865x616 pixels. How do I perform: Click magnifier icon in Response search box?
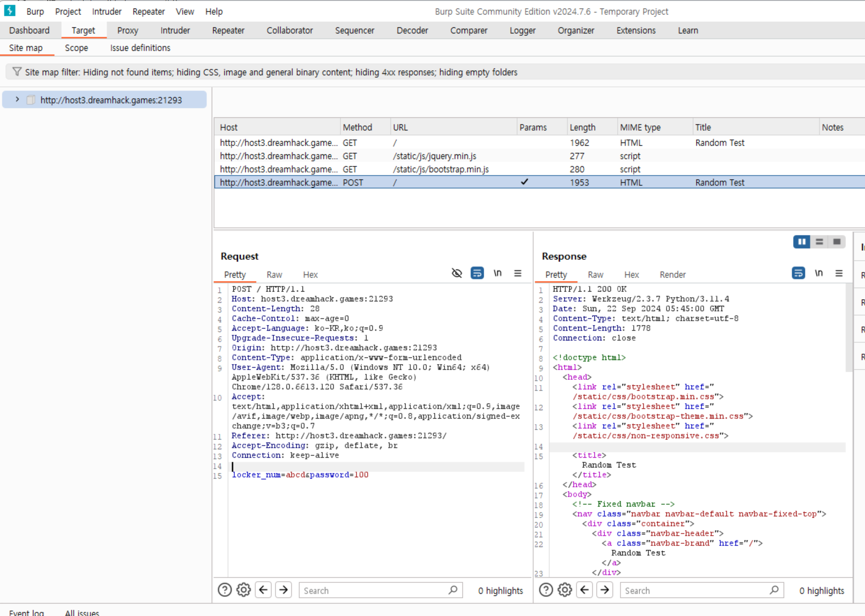tap(774, 590)
